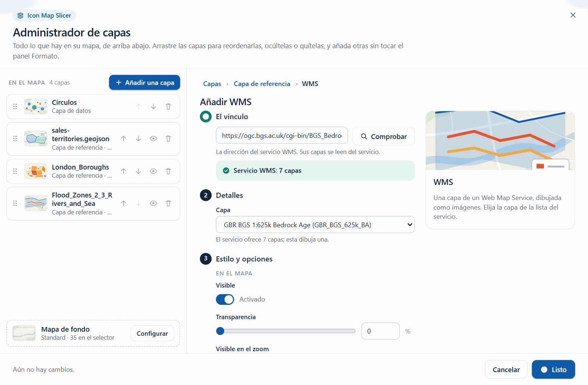Go to Capas in the breadcrumb
Viewport: 588px width, 385px height.
(212, 84)
